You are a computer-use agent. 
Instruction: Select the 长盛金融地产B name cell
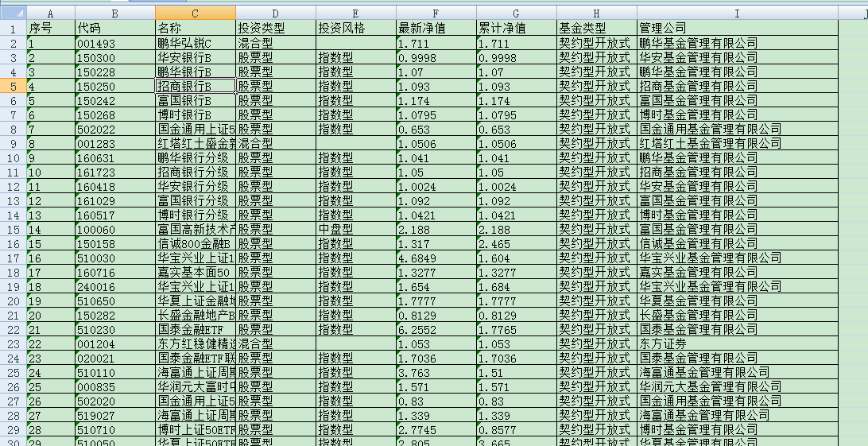[196, 315]
